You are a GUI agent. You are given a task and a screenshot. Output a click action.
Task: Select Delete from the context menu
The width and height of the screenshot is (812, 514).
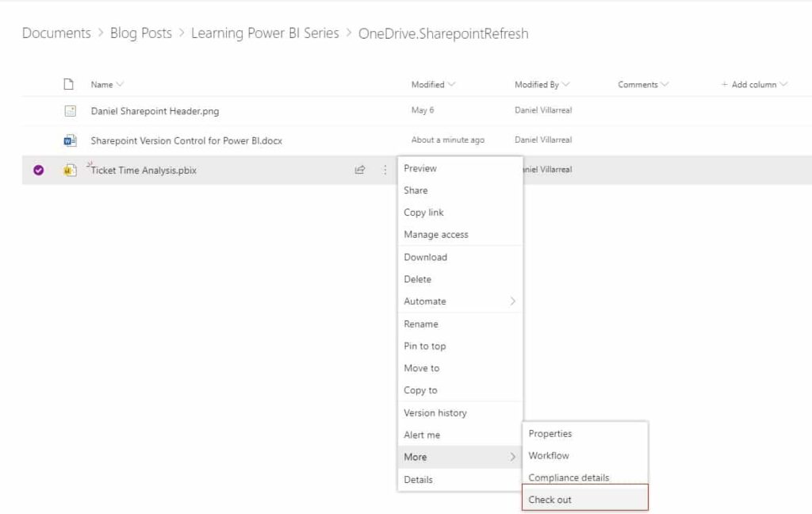tap(460, 278)
